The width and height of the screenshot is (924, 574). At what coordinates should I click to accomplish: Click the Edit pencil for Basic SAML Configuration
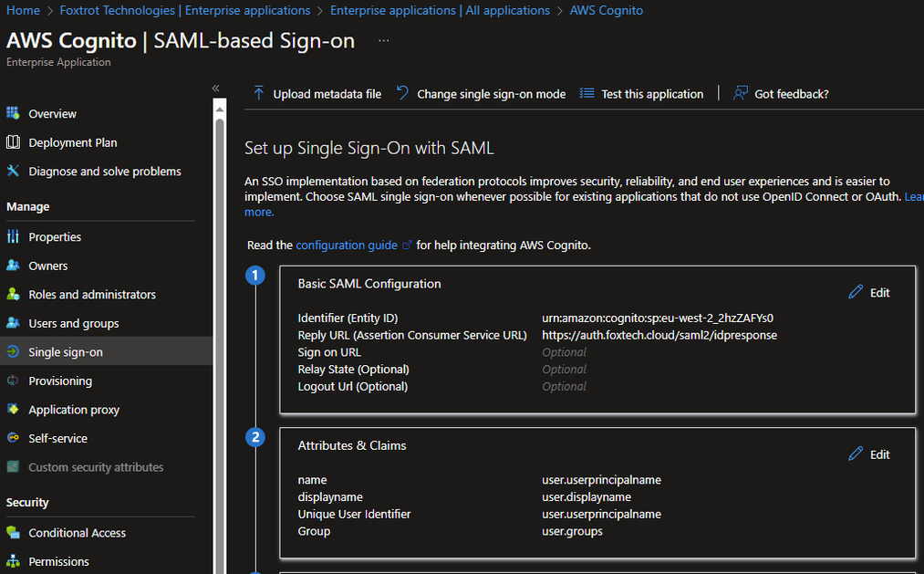click(856, 291)
